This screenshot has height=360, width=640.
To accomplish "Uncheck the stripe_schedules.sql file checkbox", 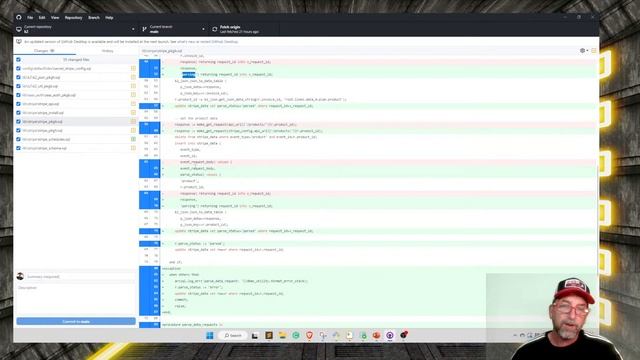I will 18,139.
